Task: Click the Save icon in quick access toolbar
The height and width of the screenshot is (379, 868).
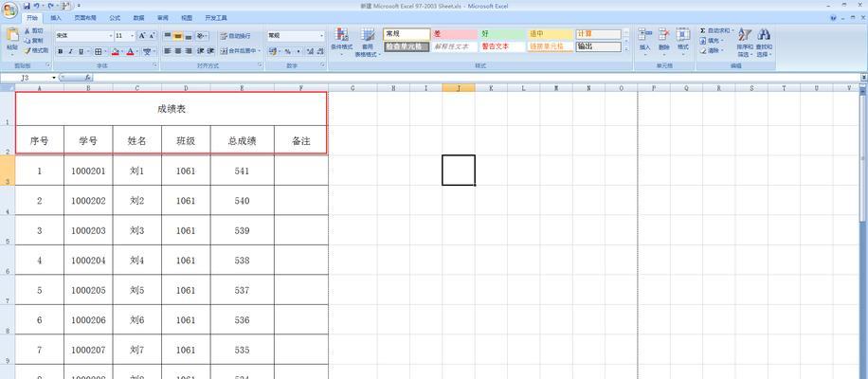Action: tap(27, 6)
